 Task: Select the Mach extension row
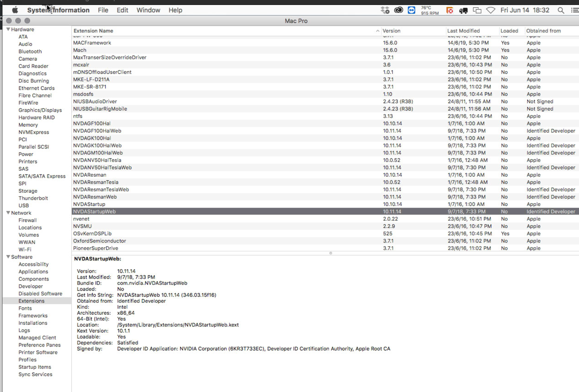click(x=325, y=50)
